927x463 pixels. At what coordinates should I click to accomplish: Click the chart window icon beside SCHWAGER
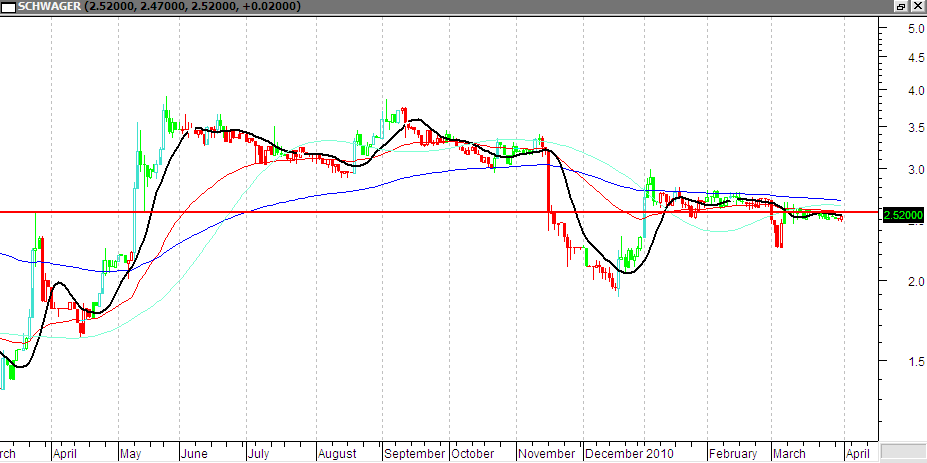[9, 6]
